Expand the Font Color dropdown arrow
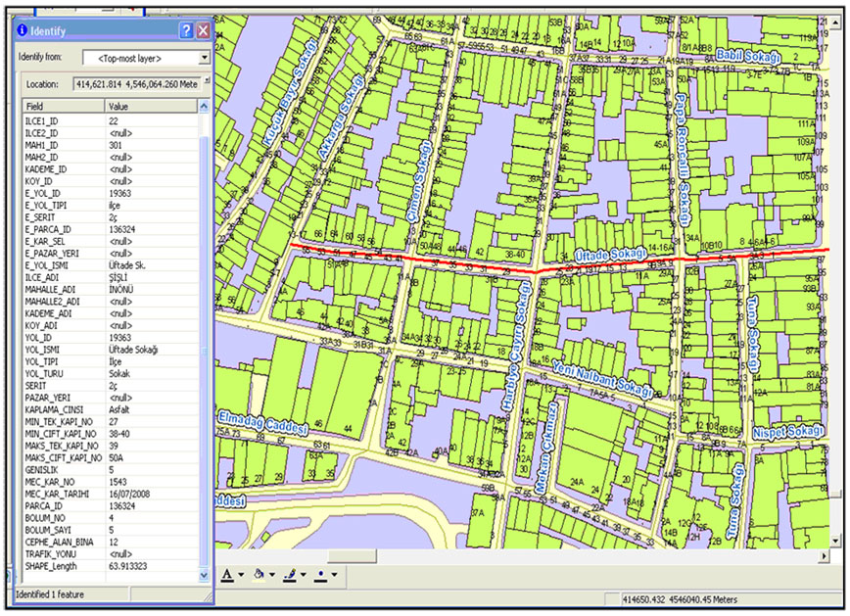The width and height of the screenshot is (850, 616). (241, 576)
